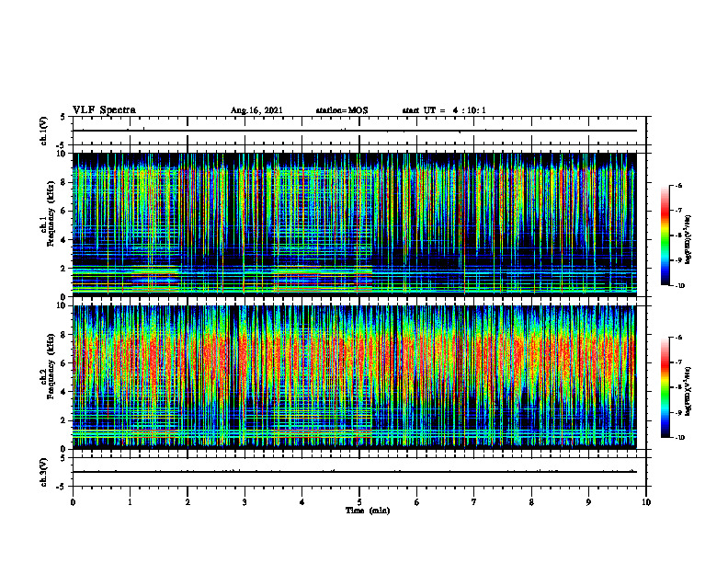Select the "Aug.16, 2021" date text

256,110
